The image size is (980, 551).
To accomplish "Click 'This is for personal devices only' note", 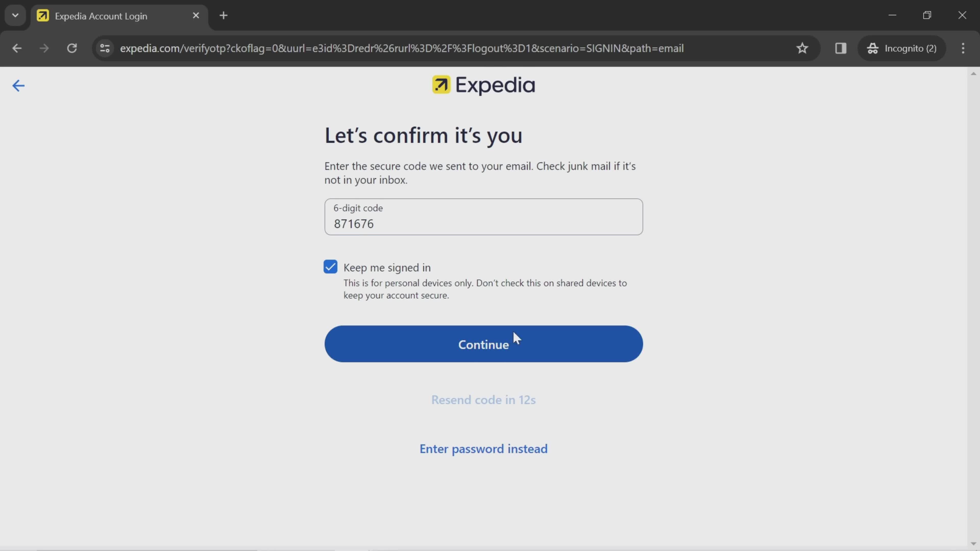I will point(485,289).
